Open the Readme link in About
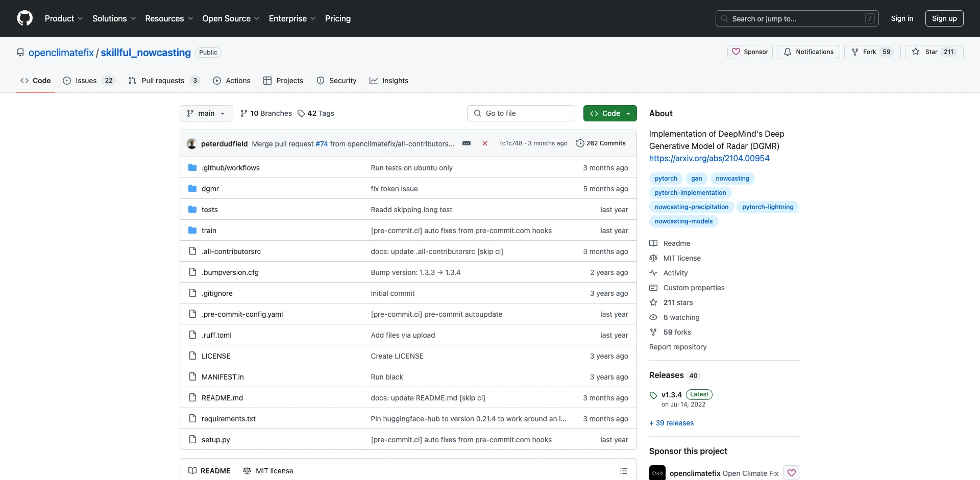This screenshot has height=480, width=980. (x=670, y=243)
